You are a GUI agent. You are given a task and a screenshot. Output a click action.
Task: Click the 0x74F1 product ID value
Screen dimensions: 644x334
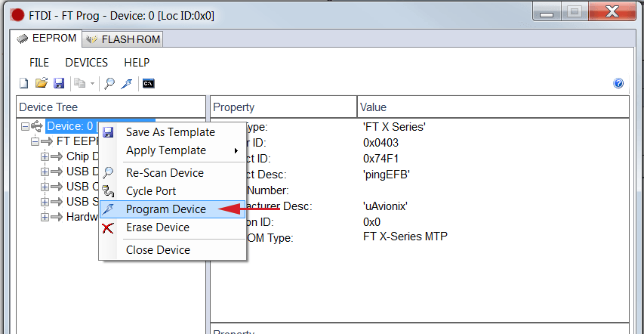click(x=381, y=159)
